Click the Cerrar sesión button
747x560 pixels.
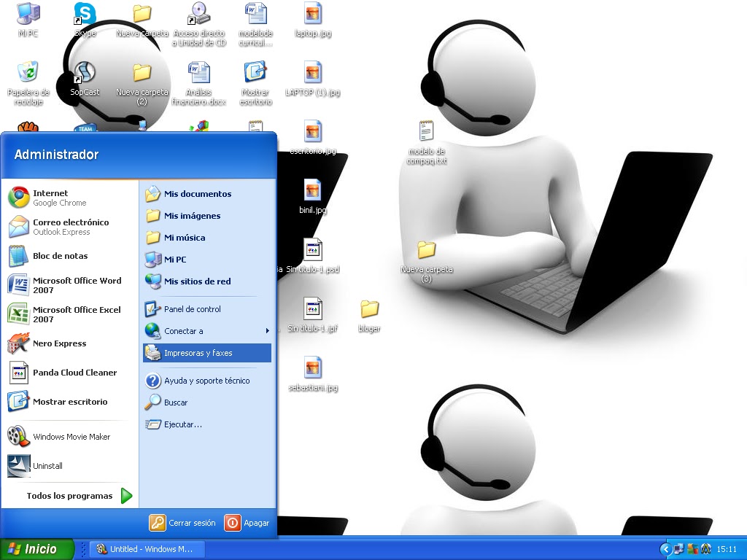182,522
